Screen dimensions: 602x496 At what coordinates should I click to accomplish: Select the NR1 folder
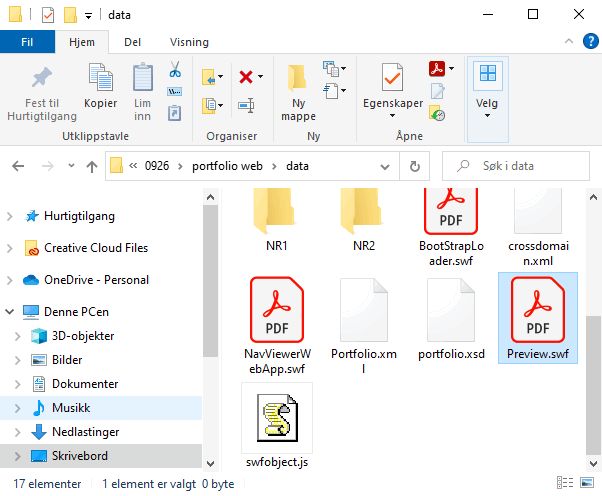[x=276, y=221]
